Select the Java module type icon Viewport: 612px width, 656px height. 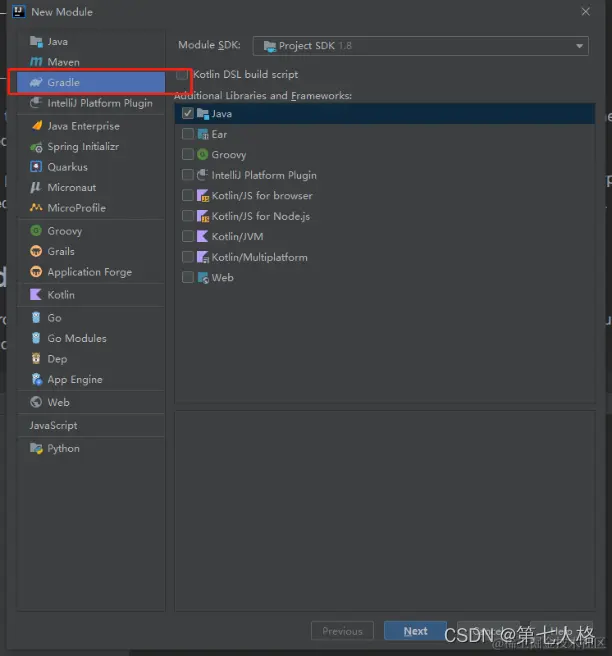[x=36, y=41]
